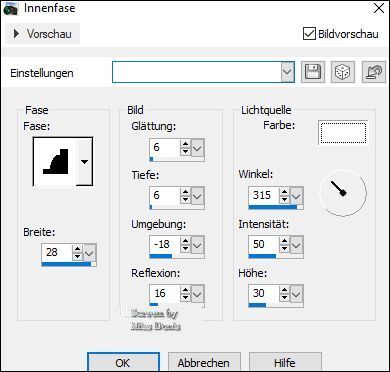Image resolution: width=390 pixels, height=372 pixels.
Task: Click the OK button
Action: click(x=123, y=362)
